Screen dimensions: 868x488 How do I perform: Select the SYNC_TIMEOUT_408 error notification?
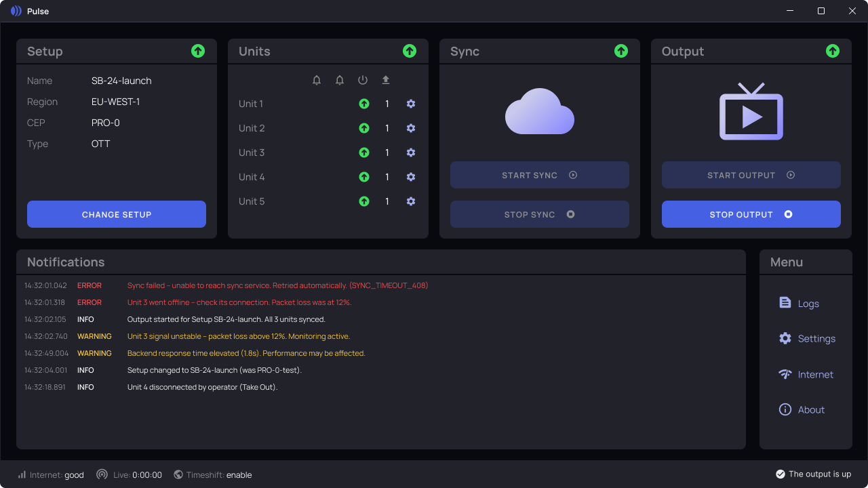pyautogui.click(x=381, y=285)
